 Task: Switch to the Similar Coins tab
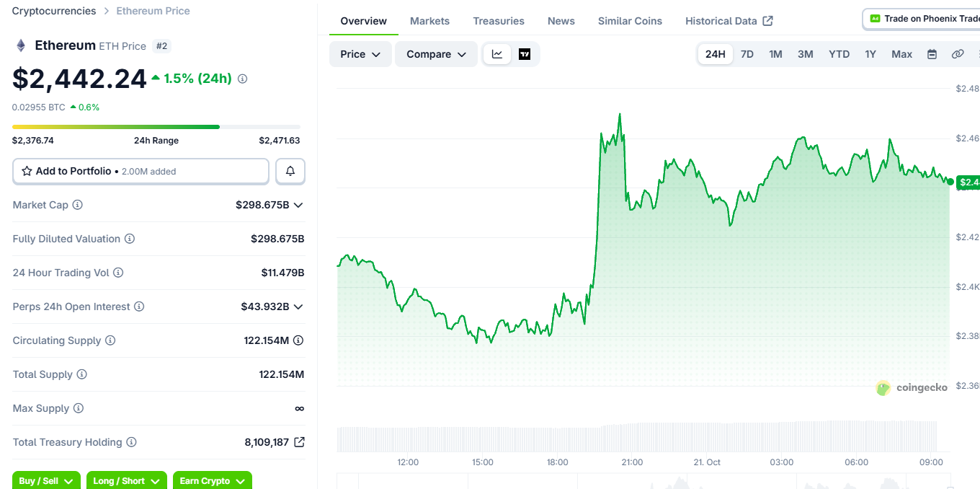(630, 21)
